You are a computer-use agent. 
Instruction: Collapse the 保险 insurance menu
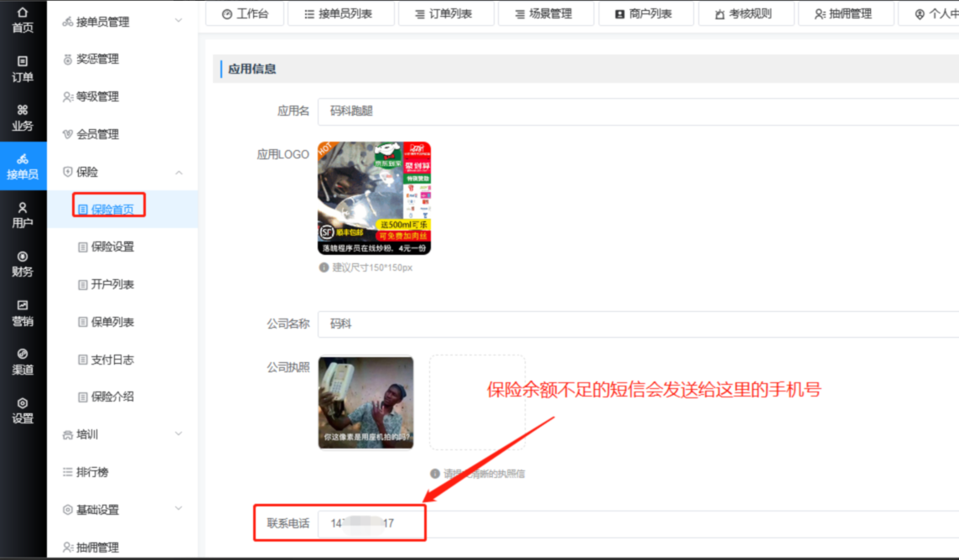pyautogui.click(x=178, y=172)
